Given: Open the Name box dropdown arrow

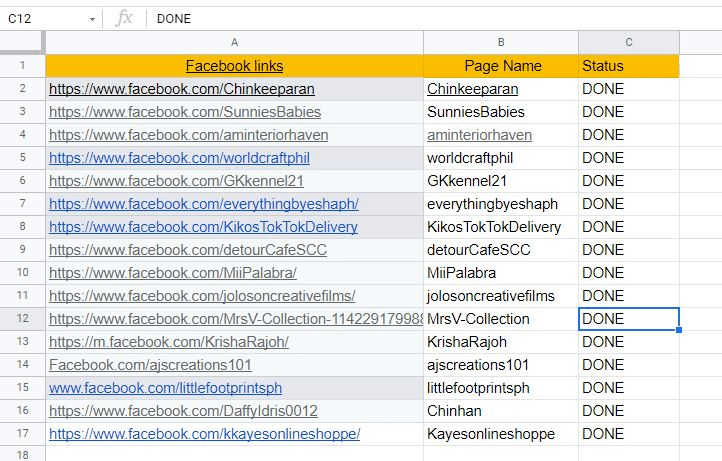Looking at the screenshot, I should tap(93, 19).
